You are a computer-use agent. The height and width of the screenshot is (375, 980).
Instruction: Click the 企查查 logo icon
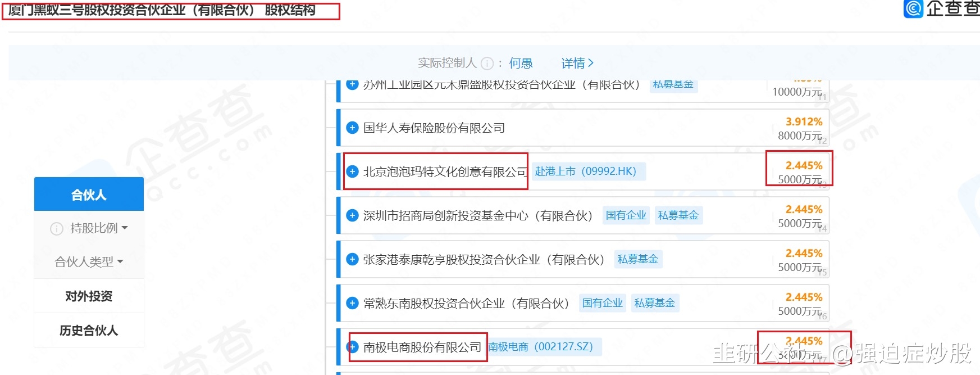click(x=913, y=8)
